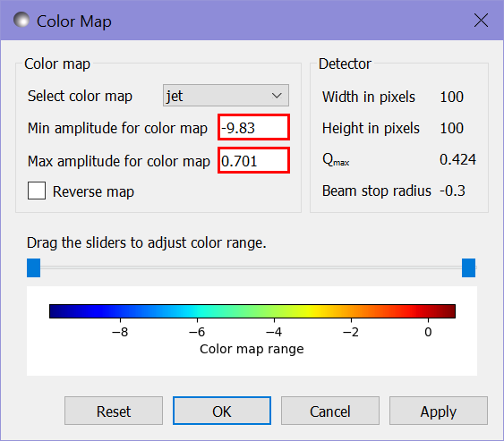Click the 'Width in pixels' label
This screenshot has height=441, width=504.
(369, 97)
